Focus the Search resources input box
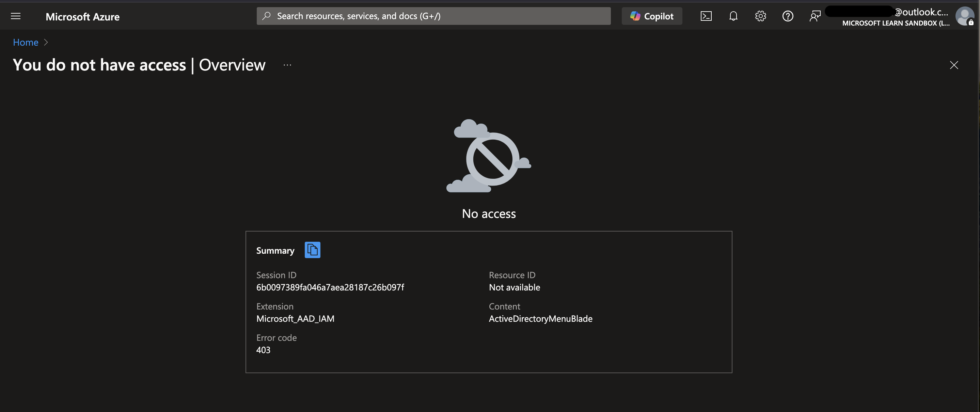This screenshot has width=980, height=412. click(438, 16)
